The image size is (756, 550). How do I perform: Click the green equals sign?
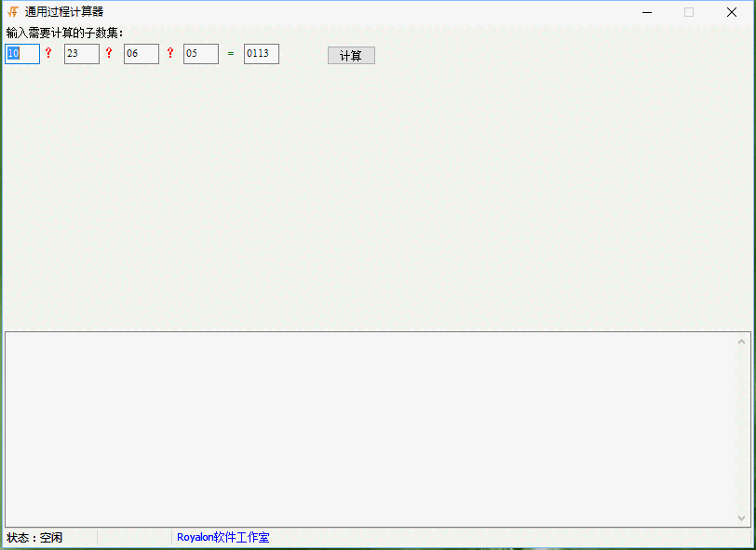(231, 54)
